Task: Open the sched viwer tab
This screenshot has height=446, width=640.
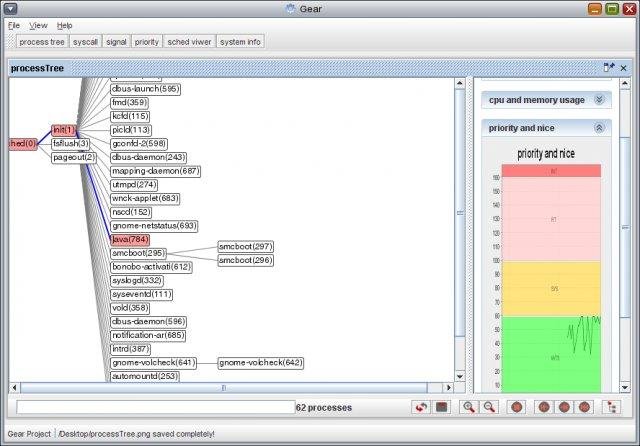Action: coord(189,42)
